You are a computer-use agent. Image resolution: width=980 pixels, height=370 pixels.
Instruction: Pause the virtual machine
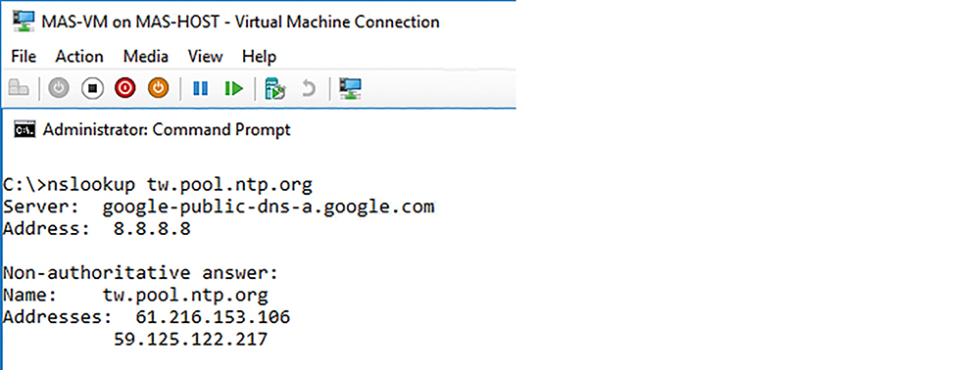[x=200, y=89]
